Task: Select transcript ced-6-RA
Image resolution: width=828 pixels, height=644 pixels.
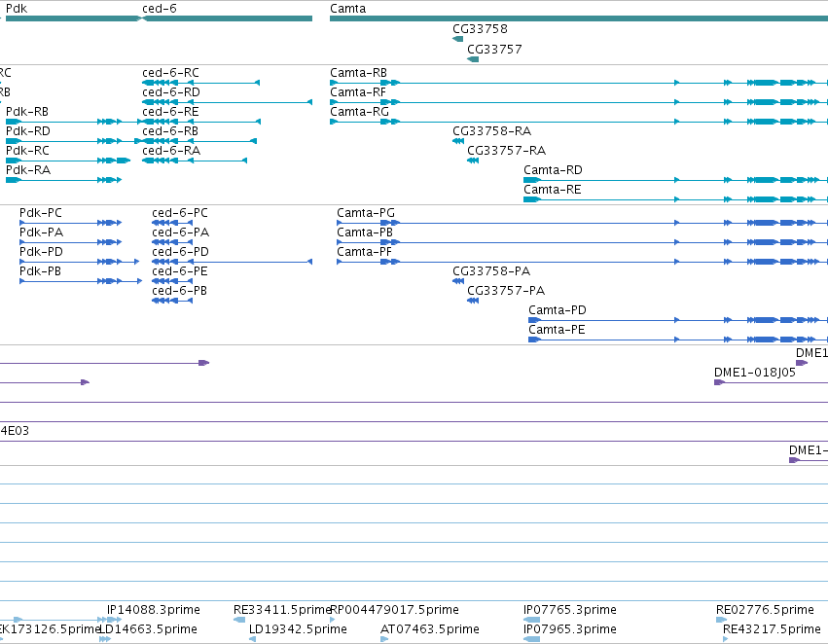Action: point(195,161)
